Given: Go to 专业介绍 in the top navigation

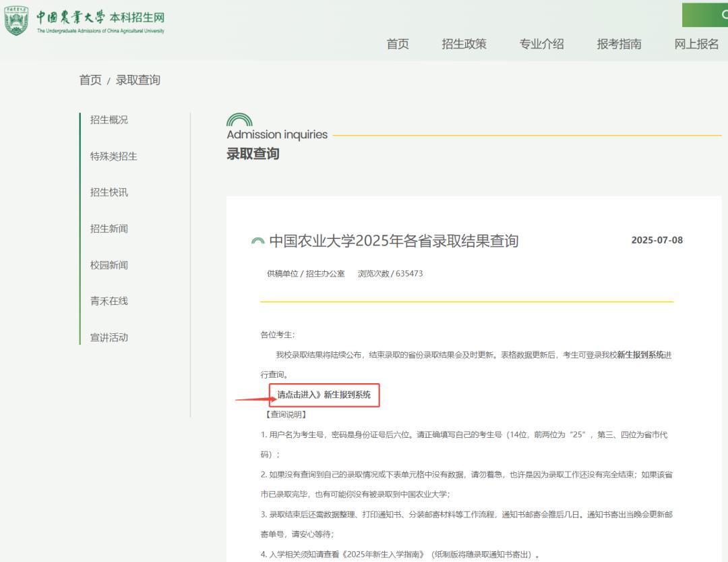Looking at the screenshot, I should pos(541,44).
